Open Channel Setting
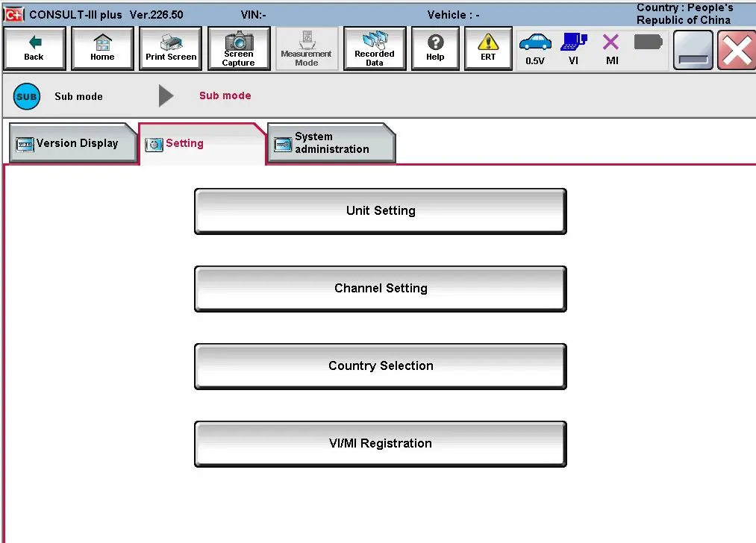The height and width of the screenshot is (543, 756). coord(381,289)
